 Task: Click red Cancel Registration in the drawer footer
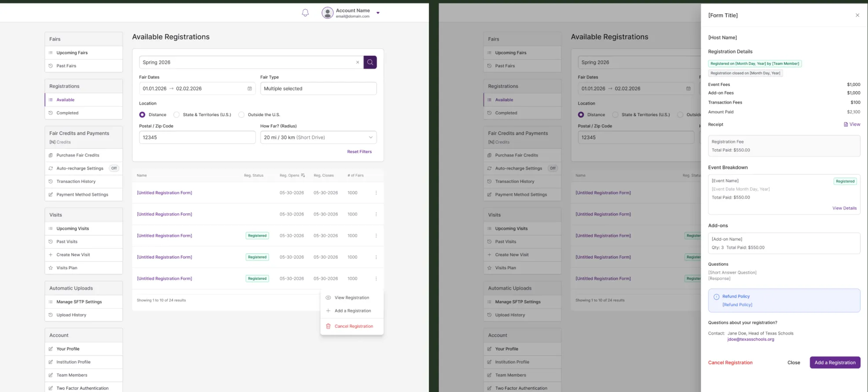point(730,363)
